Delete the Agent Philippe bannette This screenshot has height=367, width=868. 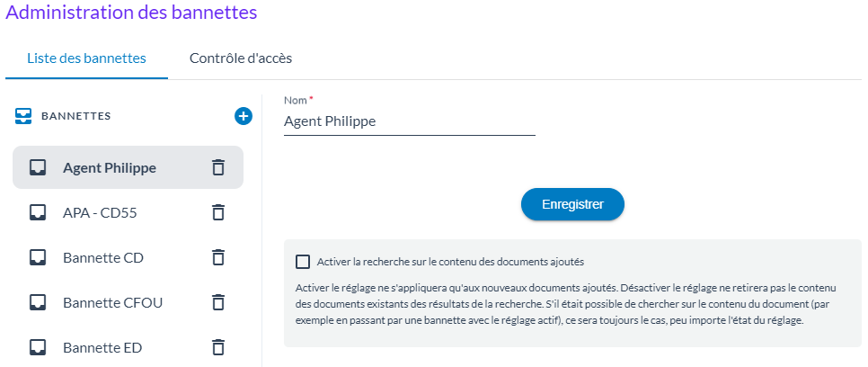click(217, 167)
